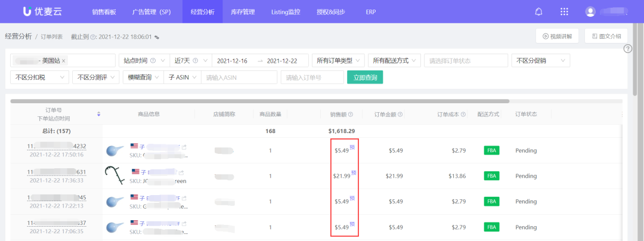
Task: Open the 所有配送方式 dropdown
Action: 394,61
